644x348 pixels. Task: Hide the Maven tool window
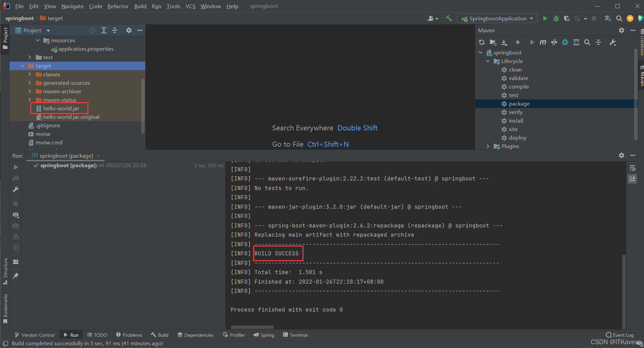(633, 30)
